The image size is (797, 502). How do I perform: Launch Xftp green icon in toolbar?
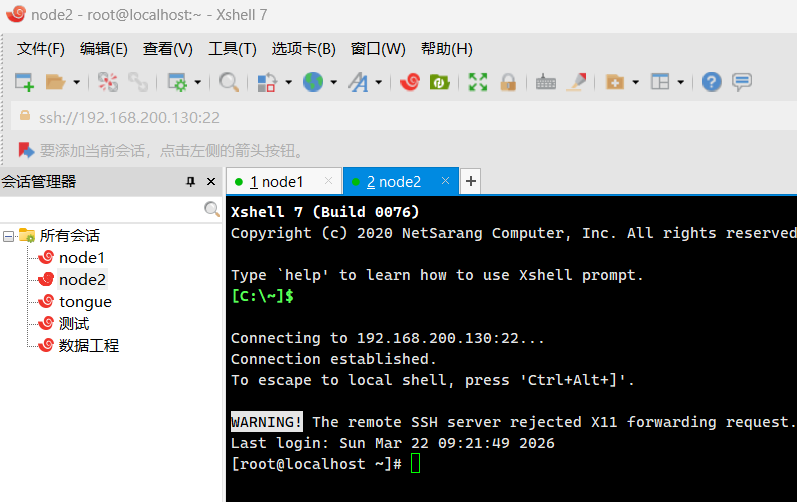(439, 82)
